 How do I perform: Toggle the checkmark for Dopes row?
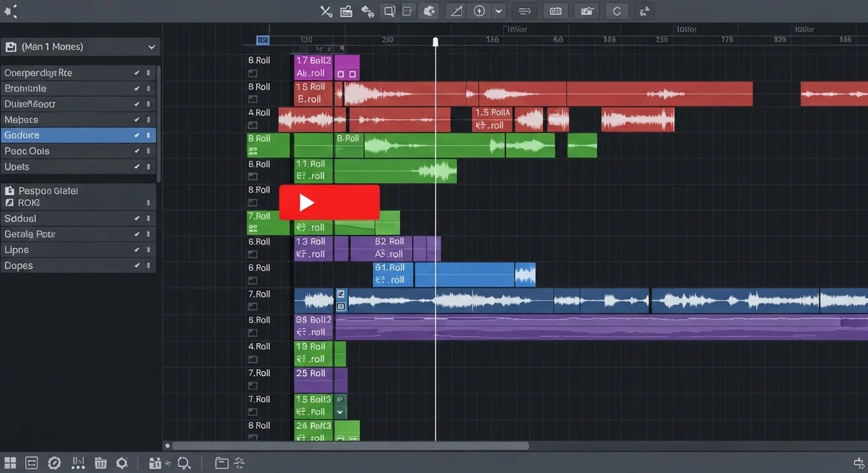138,266
